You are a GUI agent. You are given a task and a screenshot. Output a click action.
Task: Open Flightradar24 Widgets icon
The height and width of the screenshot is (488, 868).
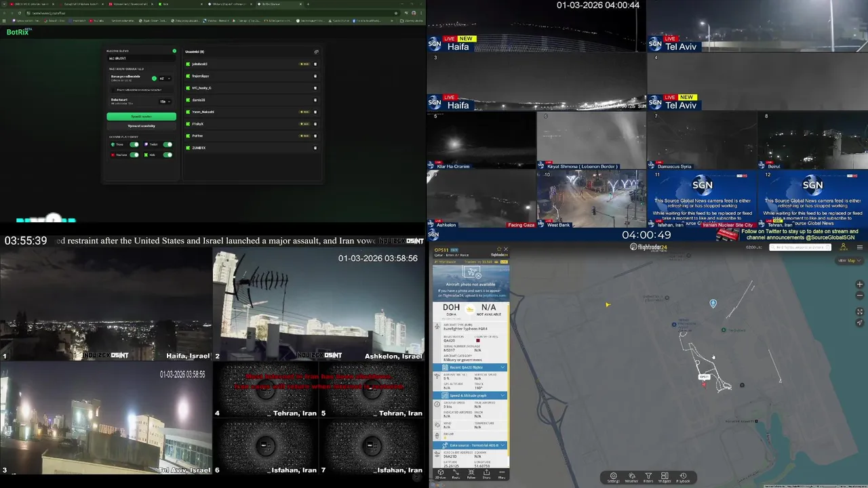665,478
